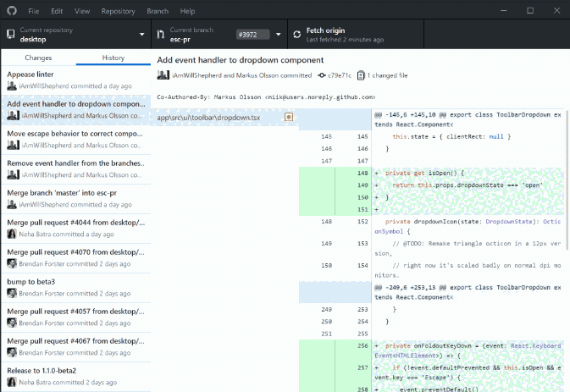Screen dimensions: 570x392
Task: Click the changed file document icon
Action: click(361, 75)
